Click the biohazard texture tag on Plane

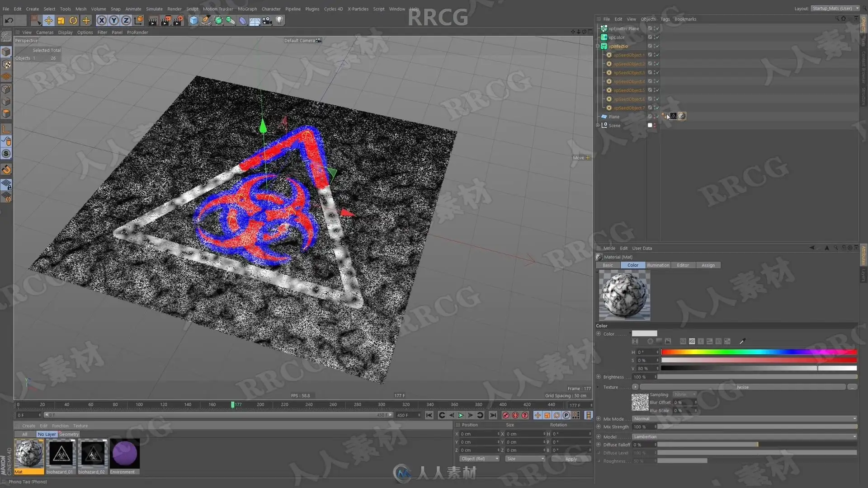(x=673, y=116)
